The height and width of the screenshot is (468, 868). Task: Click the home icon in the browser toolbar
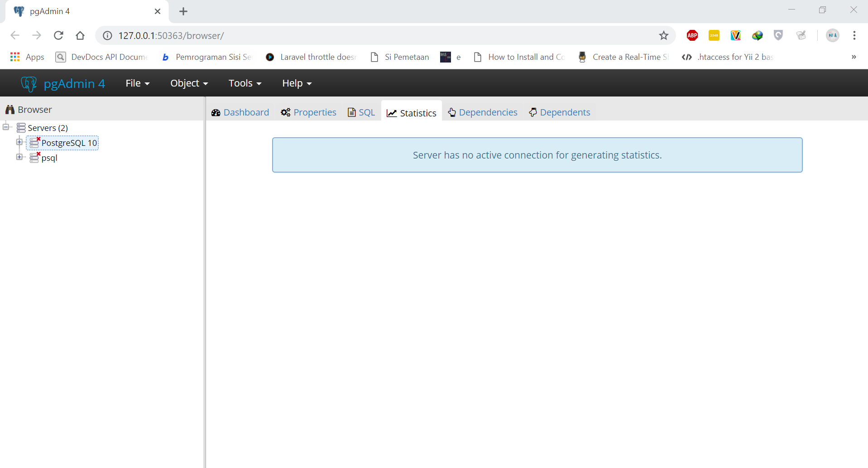[80, 35]
